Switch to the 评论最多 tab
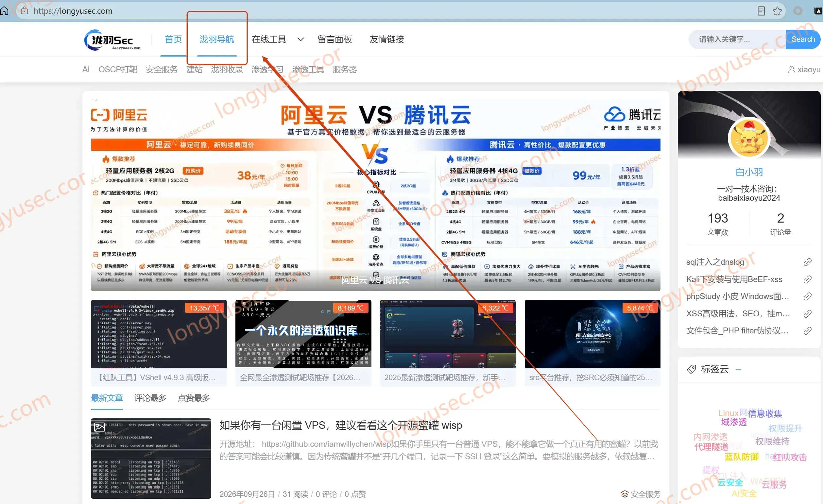The height and width of the screenshot is (504, 823). click(150, 398)
